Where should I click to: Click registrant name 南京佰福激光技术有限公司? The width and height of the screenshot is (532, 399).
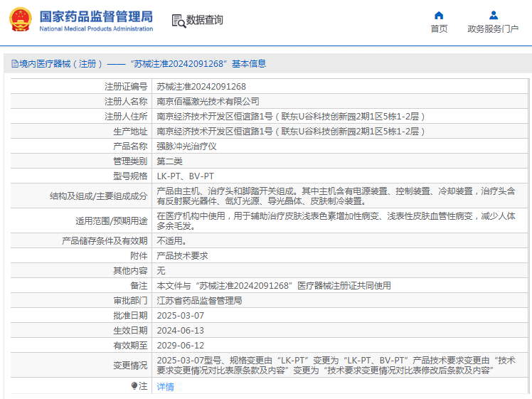(208, 102)
